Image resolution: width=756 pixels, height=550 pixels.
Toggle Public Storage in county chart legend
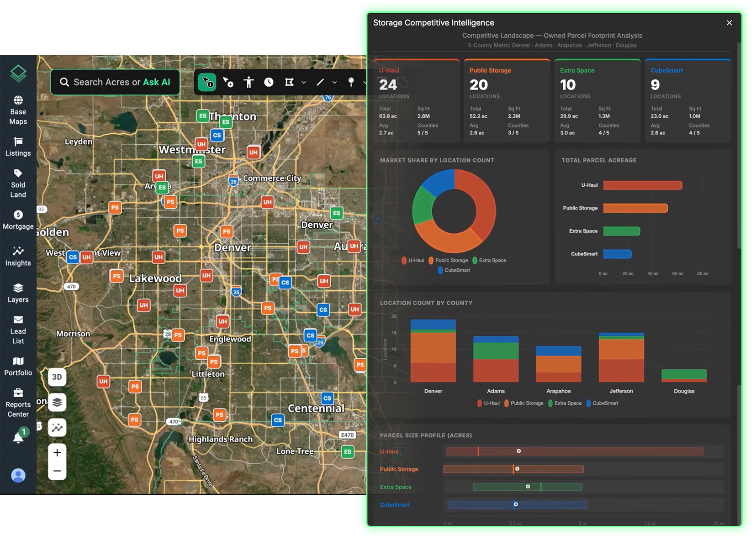[x=524, y=403]
